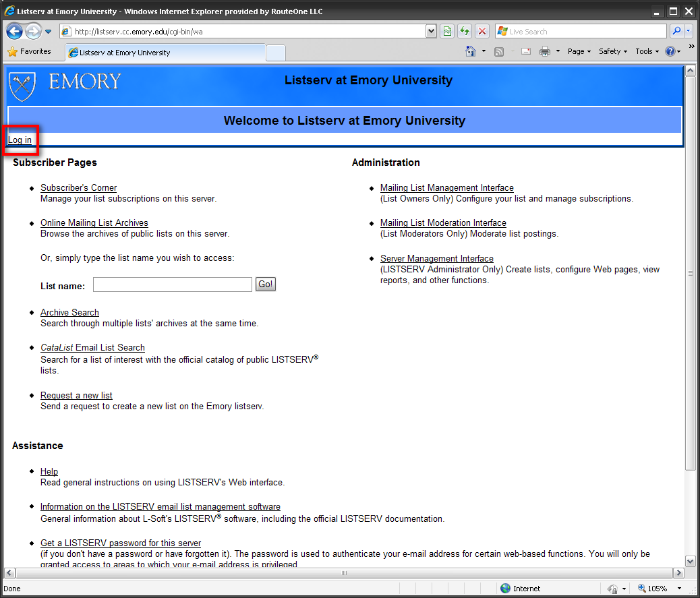
Task: Click the Help link under Assistance
Action: pos(49,472)
